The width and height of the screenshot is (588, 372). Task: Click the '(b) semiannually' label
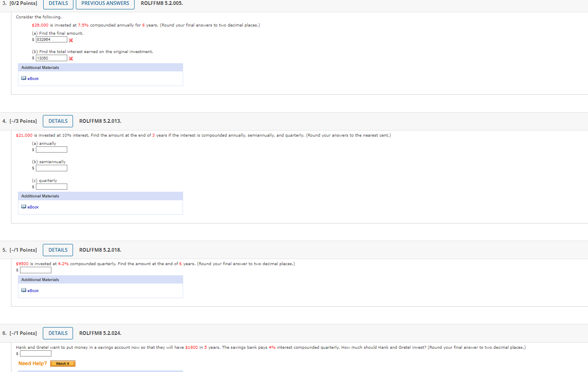click(x=49, y=162)
